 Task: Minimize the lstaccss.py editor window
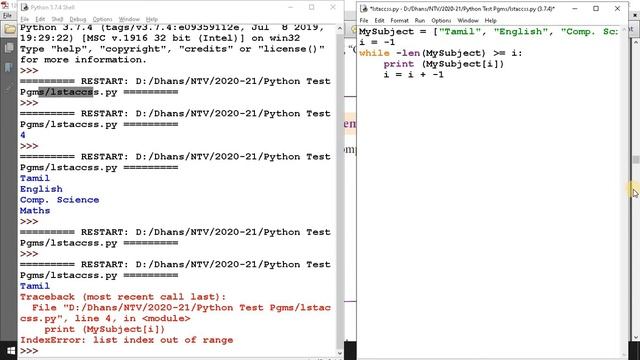575,8
